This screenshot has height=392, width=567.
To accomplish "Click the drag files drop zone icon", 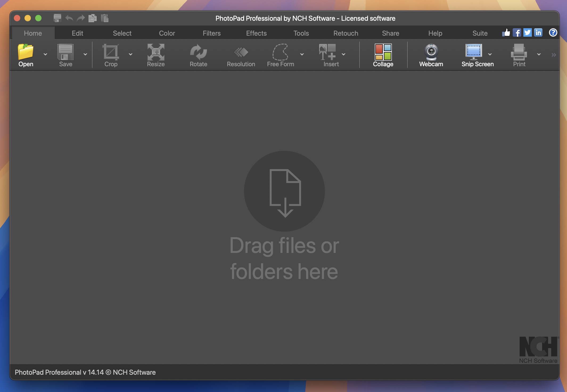I will (284, 191).
